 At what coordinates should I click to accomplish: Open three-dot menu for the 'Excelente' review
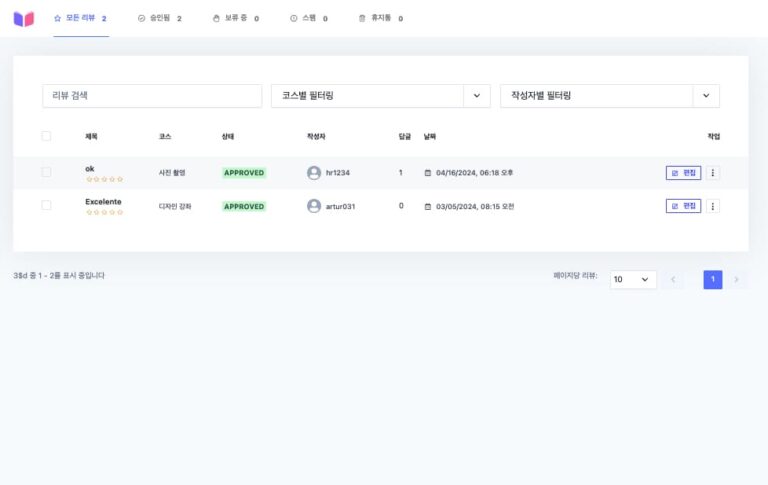713,206
